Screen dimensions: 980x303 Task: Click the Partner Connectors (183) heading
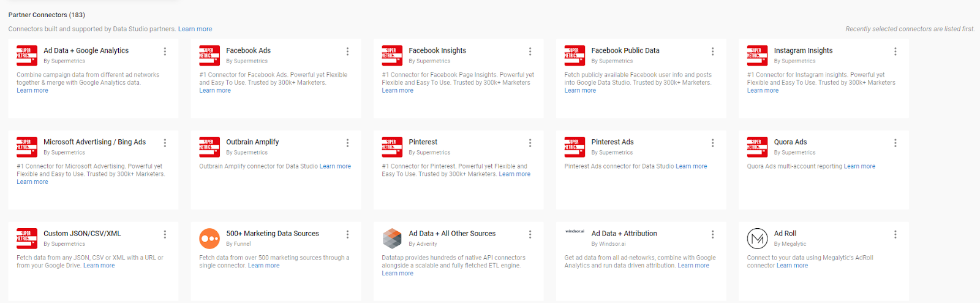tap(47, 15)
